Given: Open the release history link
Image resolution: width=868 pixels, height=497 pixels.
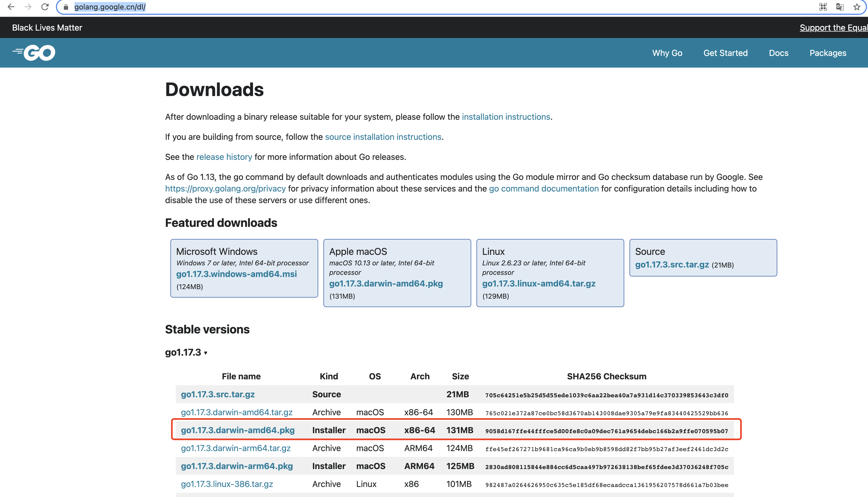Looking at the screenshot, I should pyautogui.click(x=224, y=157).
